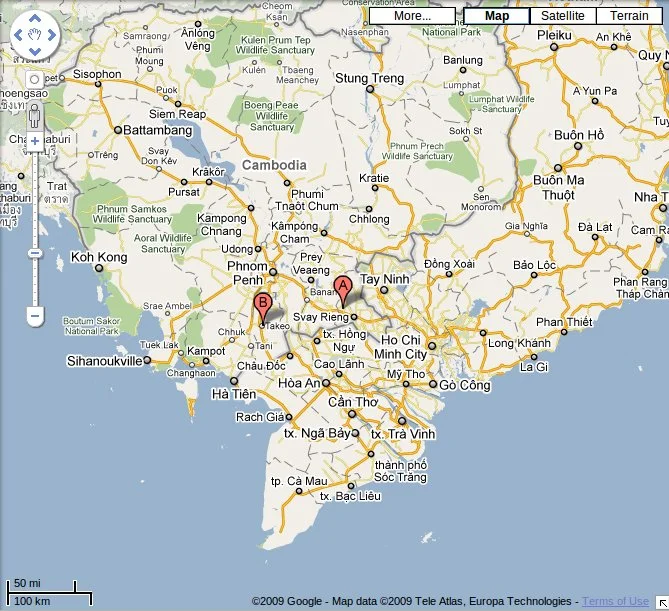
Task: Pan the map up using the arrow
Action: pos(35,18)
